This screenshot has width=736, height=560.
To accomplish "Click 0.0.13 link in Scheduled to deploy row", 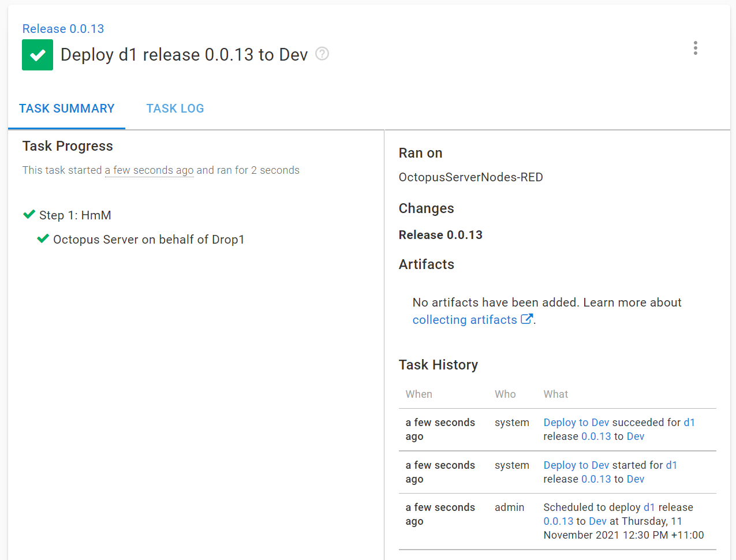I will pos(558,521).
